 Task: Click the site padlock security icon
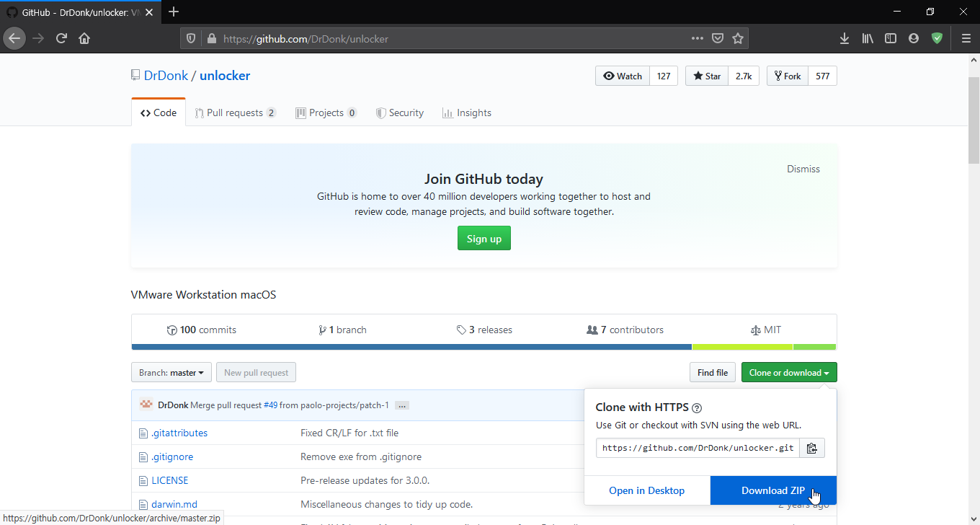(211, 39)
